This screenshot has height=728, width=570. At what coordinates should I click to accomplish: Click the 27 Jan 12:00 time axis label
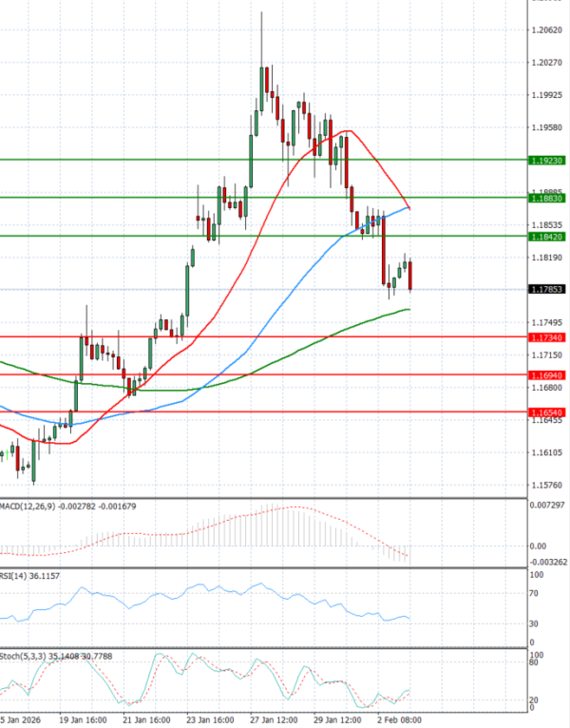tap(274, 718)
